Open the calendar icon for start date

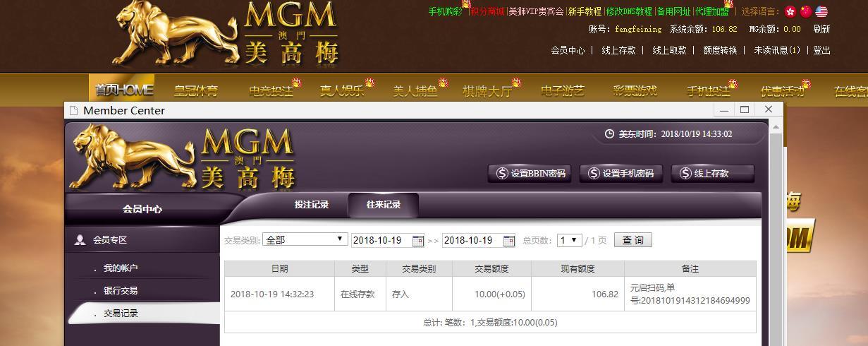[417, 241]
